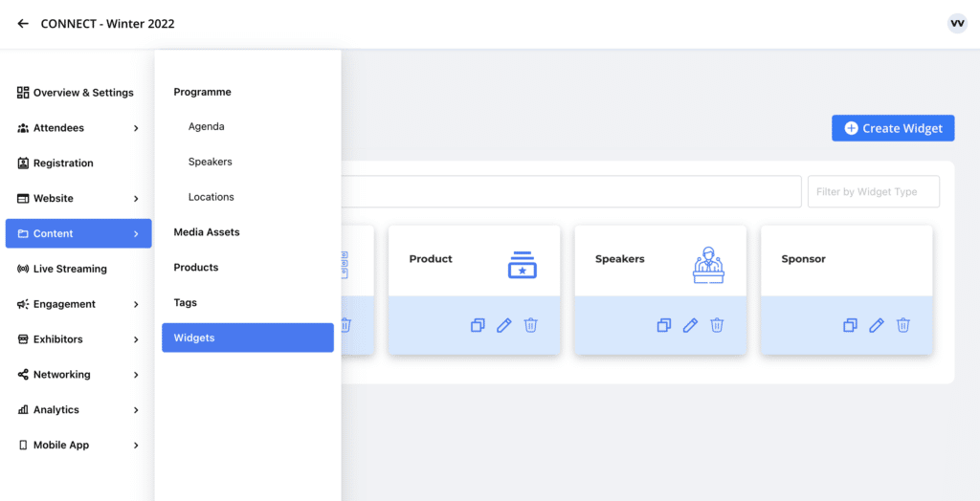This screenshot has width=980, height=501.
Task: Click the Speakers card podium illustration
Action: (x=709, y=265)
